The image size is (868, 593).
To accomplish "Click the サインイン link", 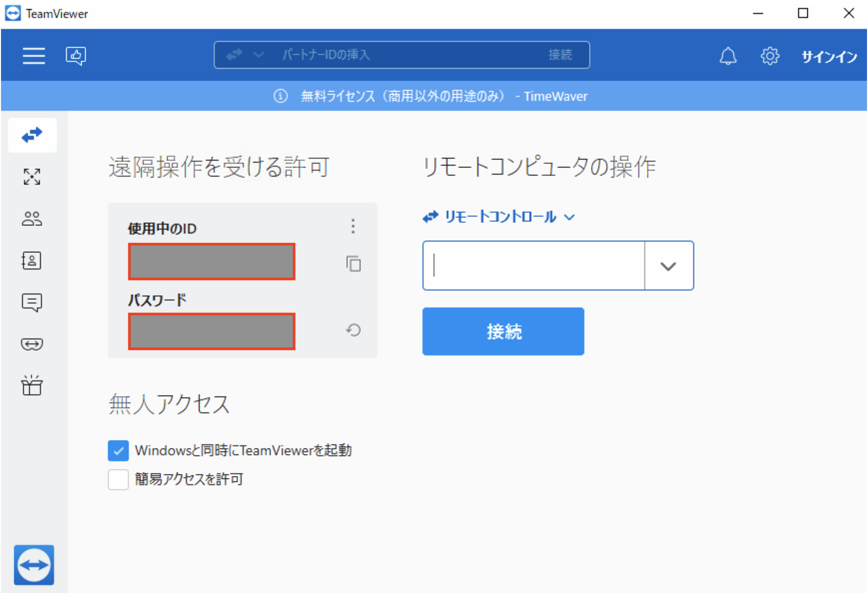I will pyautogui.click(x=829, y=56).
